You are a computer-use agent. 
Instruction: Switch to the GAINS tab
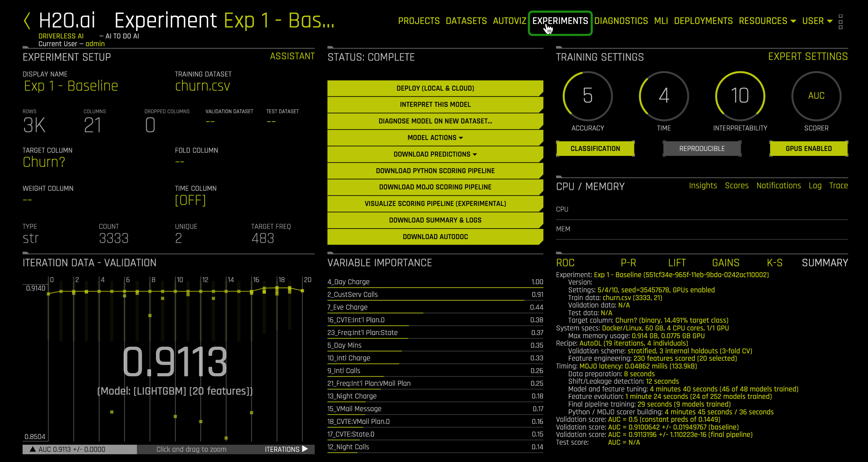pyautogui.click(x=725, y=263)
